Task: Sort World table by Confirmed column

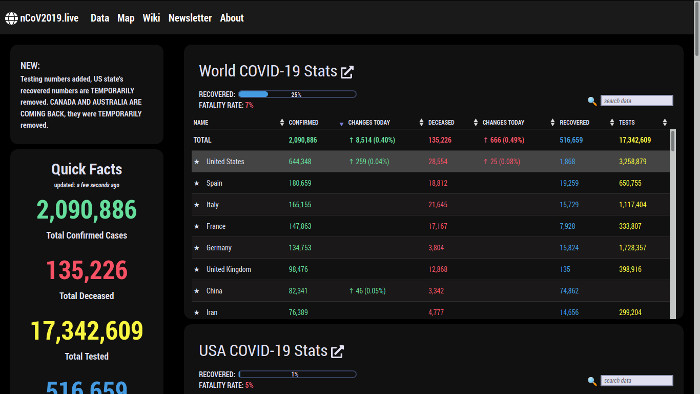Action: tap(341, 123)
